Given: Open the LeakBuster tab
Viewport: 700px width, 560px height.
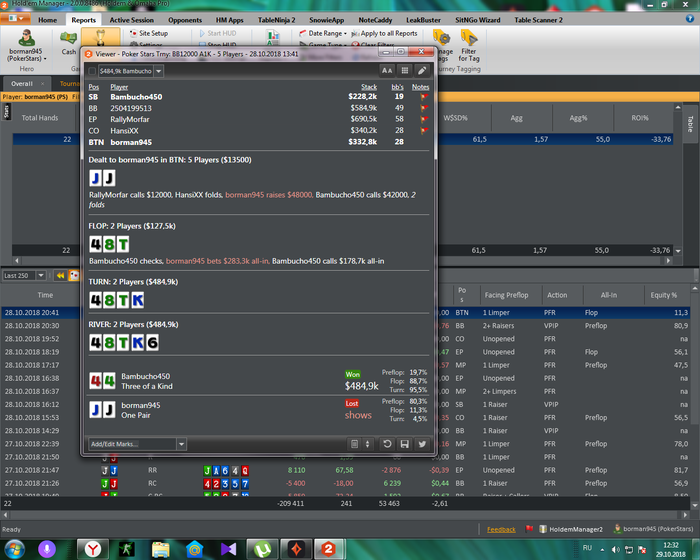Looking at the screenshot, I should pos(423,20).
